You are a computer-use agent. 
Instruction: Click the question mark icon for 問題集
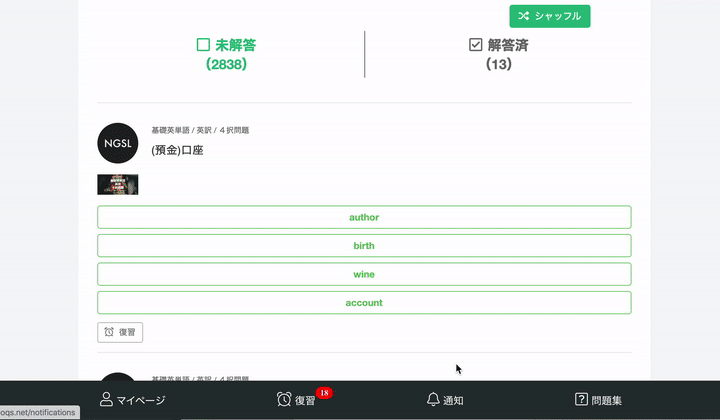pos(581,400)
